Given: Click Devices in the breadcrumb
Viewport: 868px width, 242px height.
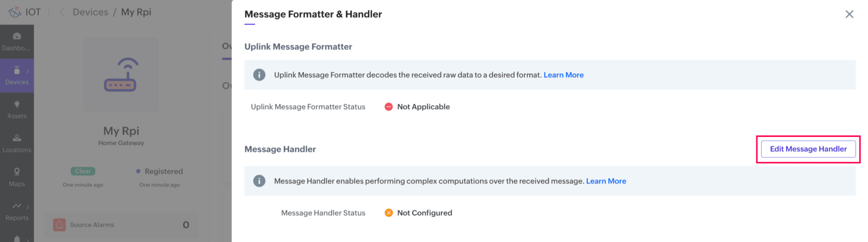Looking at the screenshot, I should pos(90,12).
